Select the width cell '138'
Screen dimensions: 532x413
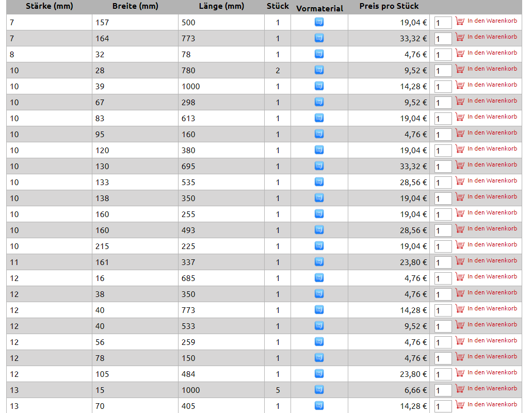102,199
